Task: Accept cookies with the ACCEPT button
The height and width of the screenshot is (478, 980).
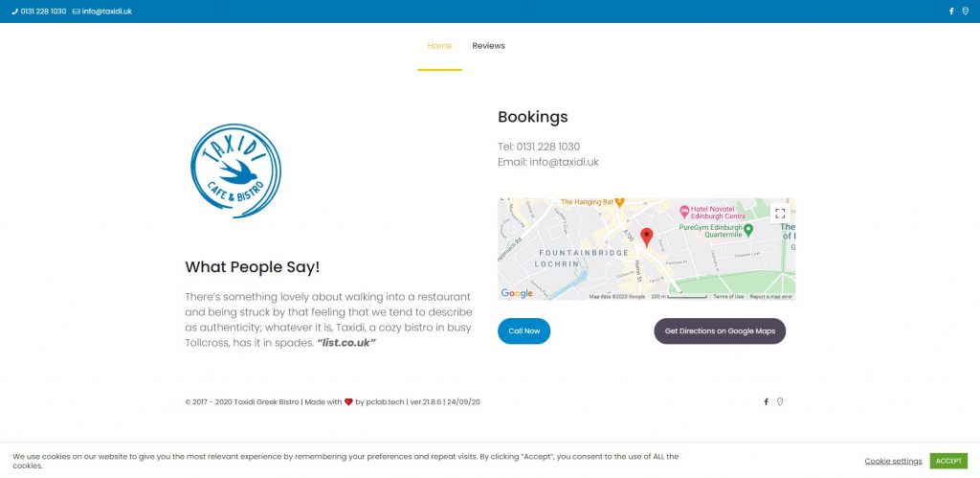Action: click(948, 461)
